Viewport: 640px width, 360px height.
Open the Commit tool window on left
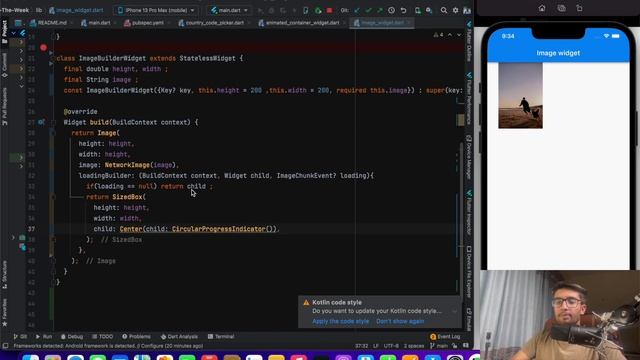[4, 64]
